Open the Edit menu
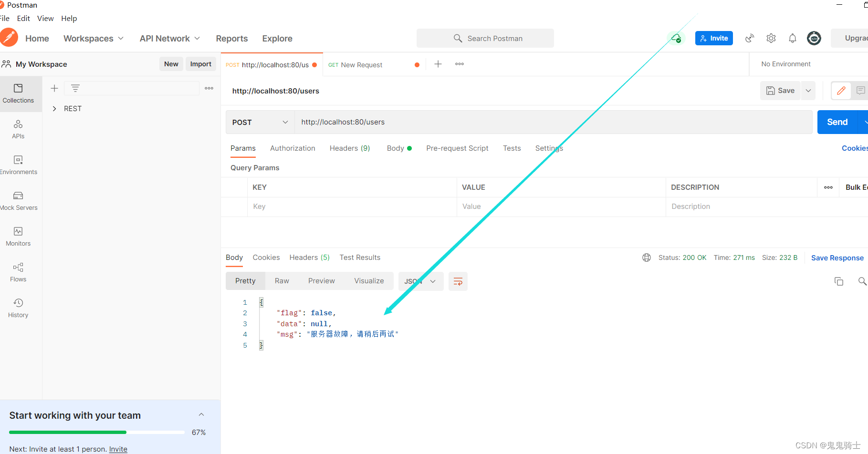 point(23,18)
